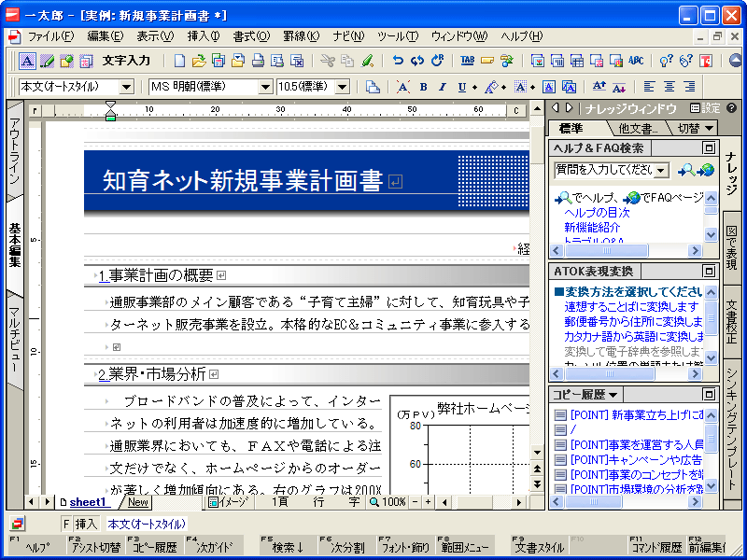747x560 pixels.
Task: Open the ヘルプの目次 link
Action: pyautogui.click(x=597, y=213)
